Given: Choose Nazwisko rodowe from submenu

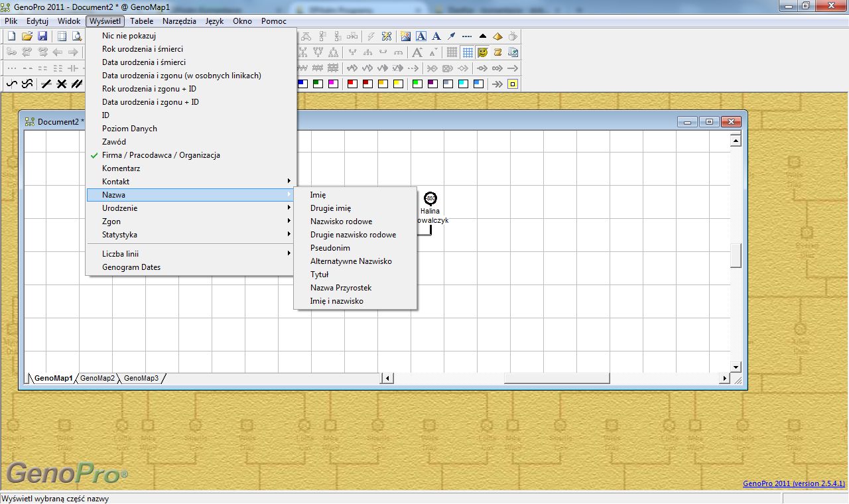Looking at the screenshot, I should pyautogui.click(x=355, y=221).
